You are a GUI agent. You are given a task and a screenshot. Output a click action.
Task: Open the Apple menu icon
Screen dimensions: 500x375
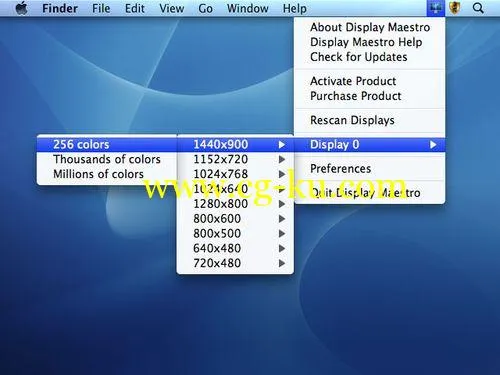[22, 8]
